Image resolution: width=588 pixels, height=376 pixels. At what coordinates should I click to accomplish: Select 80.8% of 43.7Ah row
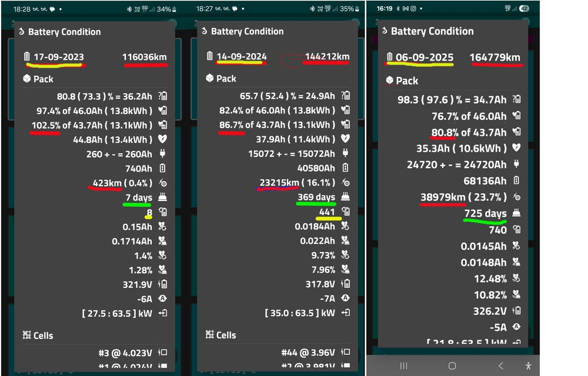(469, 132)
